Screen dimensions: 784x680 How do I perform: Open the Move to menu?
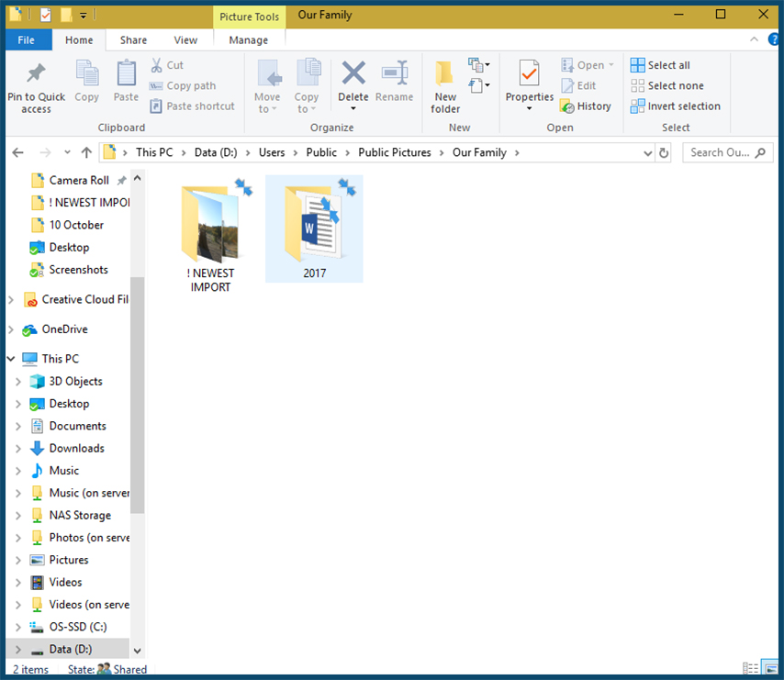click(x=267, y=86)
